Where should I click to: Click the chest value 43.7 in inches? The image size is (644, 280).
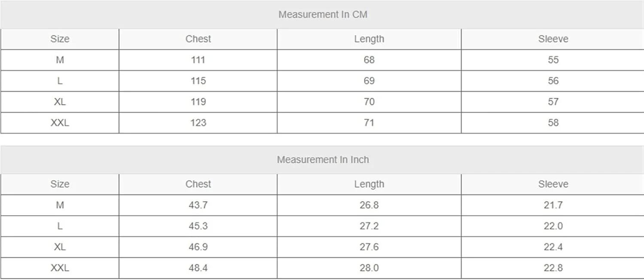coord(198,205)
